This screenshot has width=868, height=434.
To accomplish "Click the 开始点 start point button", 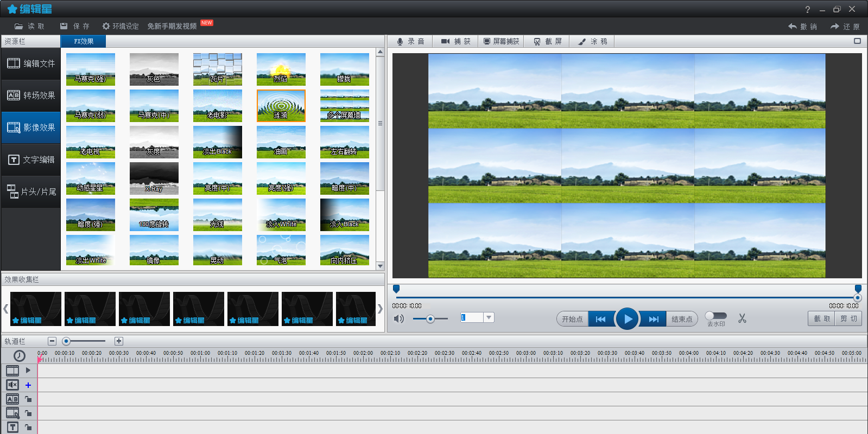I will 572,319.
